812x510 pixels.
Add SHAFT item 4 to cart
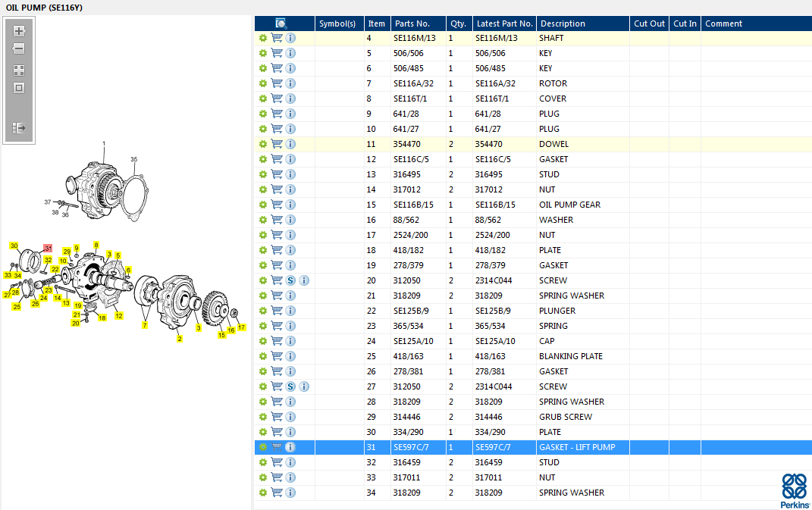277,38
